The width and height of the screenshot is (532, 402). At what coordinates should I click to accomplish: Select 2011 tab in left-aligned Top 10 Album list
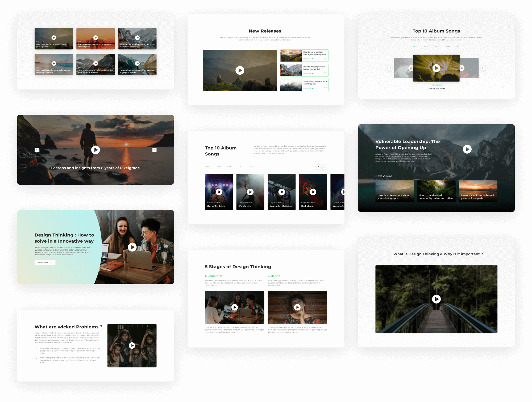251,167
